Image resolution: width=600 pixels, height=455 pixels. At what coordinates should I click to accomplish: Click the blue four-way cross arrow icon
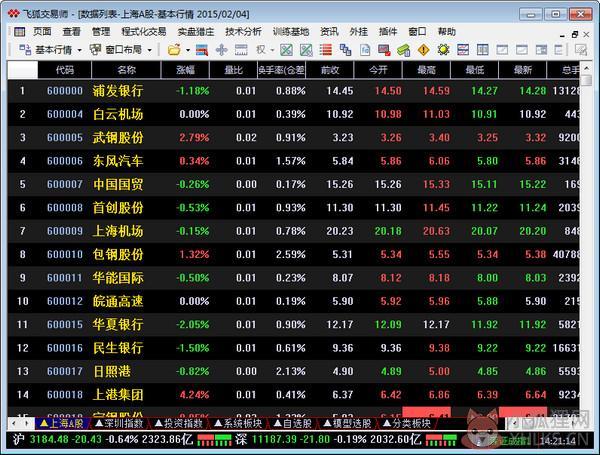click(x=222, y=50)
